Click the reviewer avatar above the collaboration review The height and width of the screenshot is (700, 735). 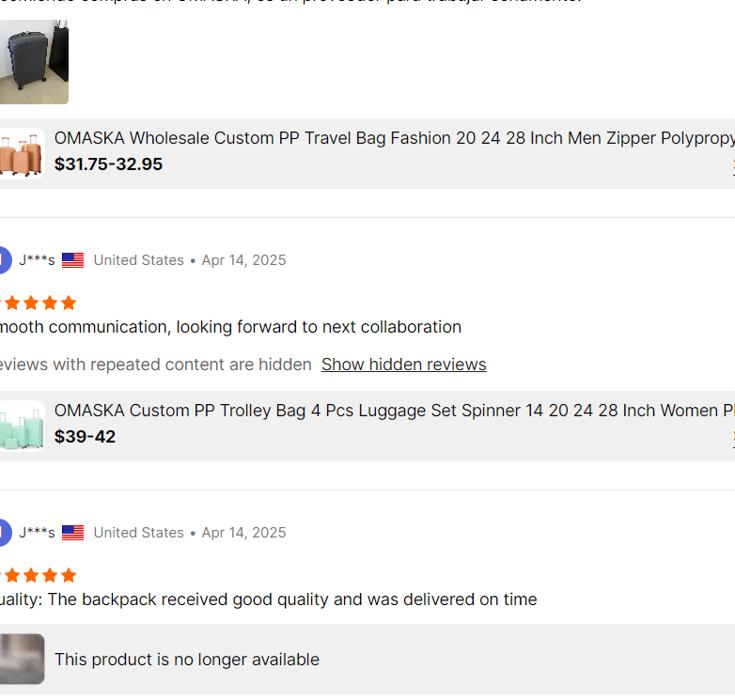pos(4,260)
